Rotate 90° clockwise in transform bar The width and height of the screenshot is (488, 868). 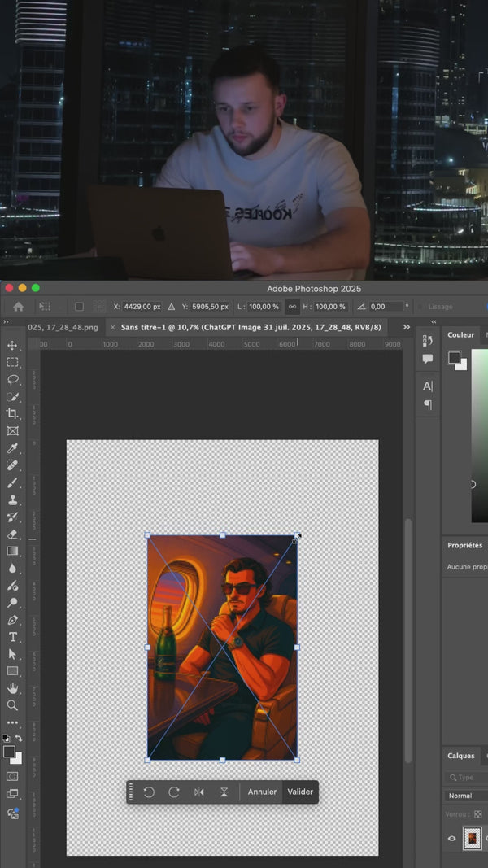(173, 792)
